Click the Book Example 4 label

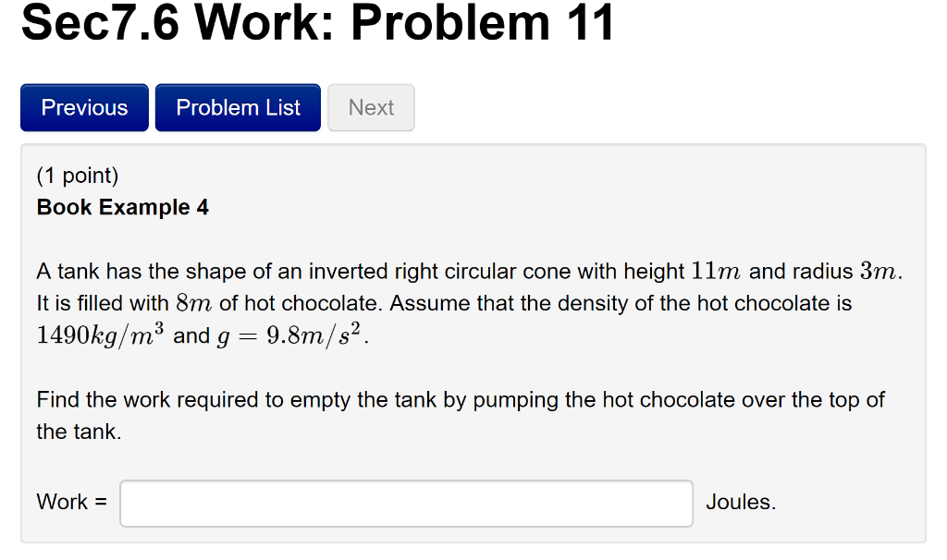click(122, 207)
